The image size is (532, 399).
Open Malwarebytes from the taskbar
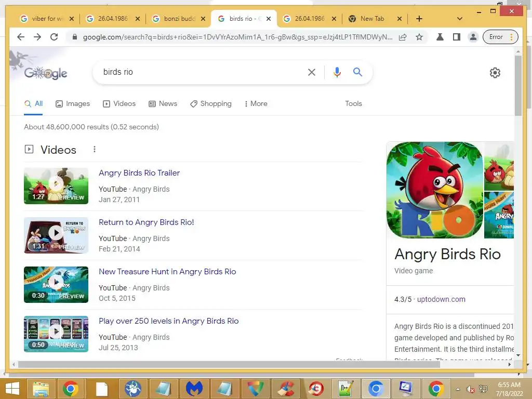click(194, 389)
